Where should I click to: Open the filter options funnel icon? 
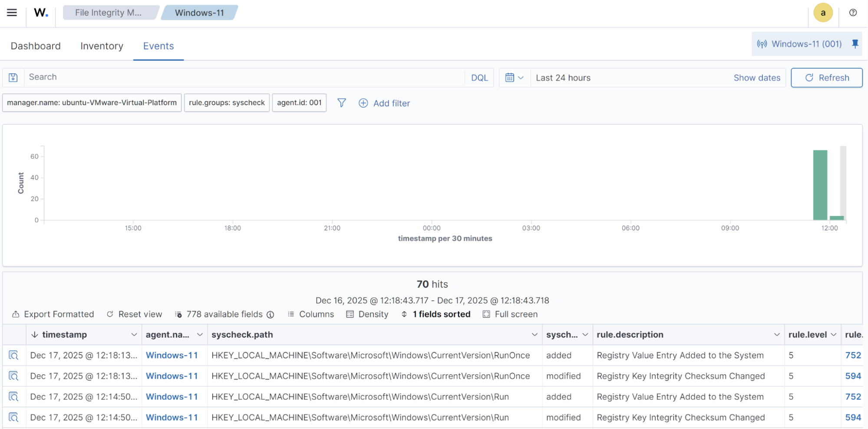[342, 103]
